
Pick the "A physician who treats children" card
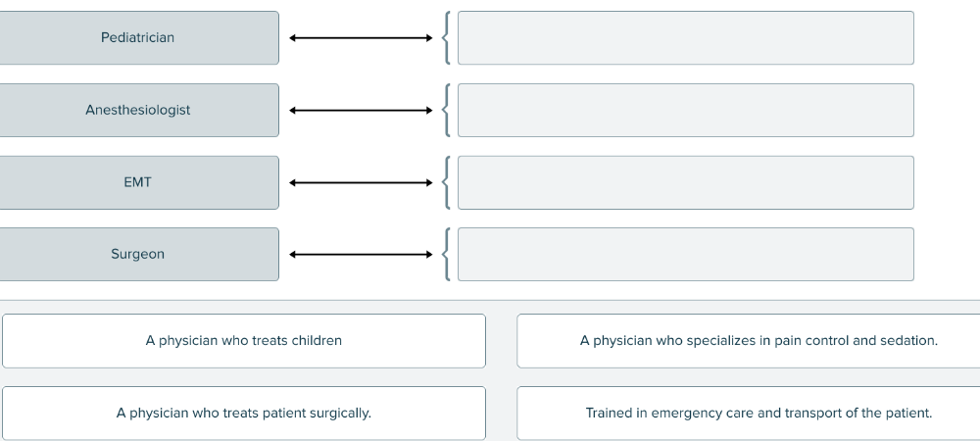244,341
